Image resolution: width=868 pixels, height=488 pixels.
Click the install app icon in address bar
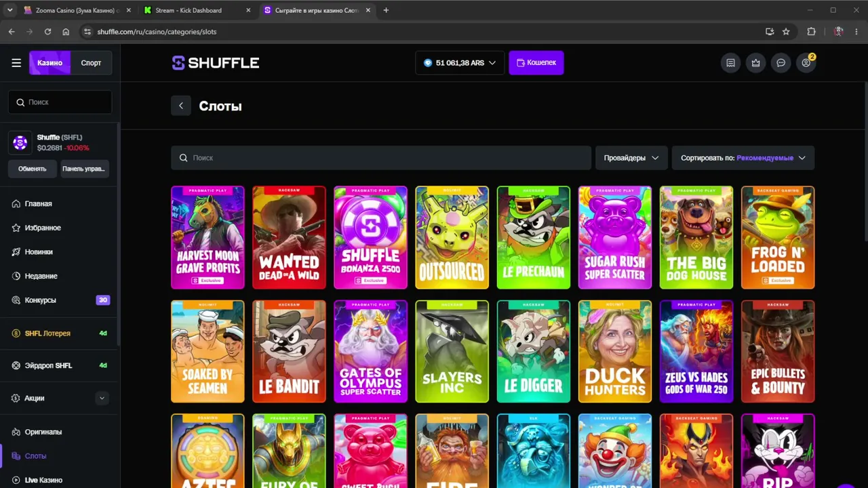pyautogui.click(x=770, y=32)
